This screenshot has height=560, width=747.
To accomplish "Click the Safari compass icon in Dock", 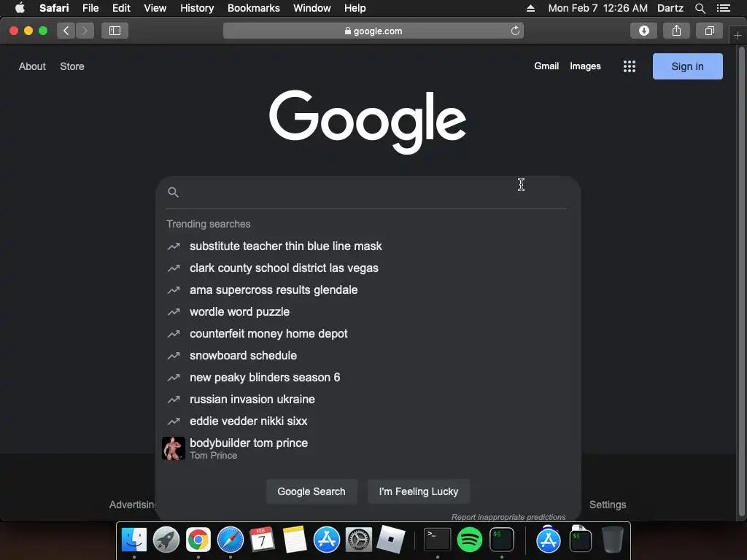I will 231,540.
